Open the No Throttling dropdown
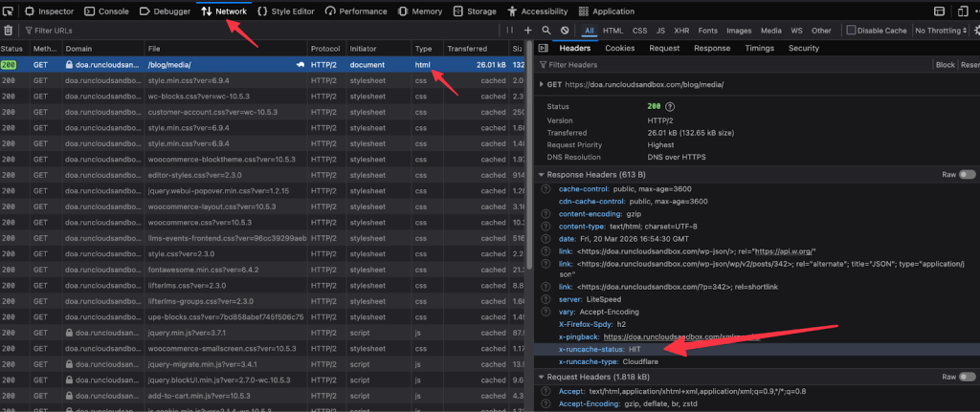The image size is (980, 412). [x=941, y=31]
